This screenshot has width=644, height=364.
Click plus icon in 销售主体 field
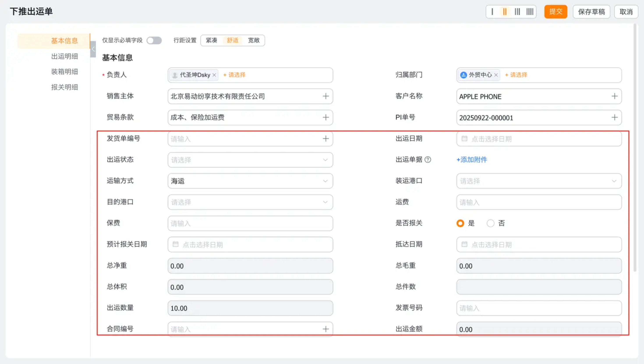click(326, 96)
